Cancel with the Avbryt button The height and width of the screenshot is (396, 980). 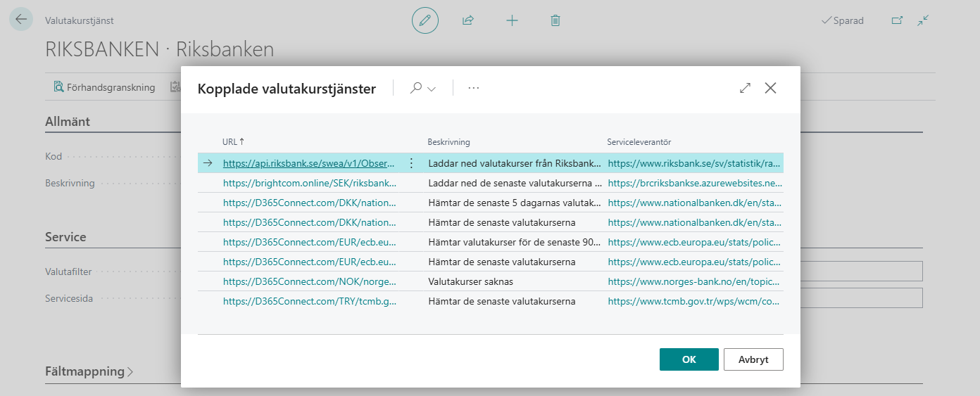coord(753,359)
